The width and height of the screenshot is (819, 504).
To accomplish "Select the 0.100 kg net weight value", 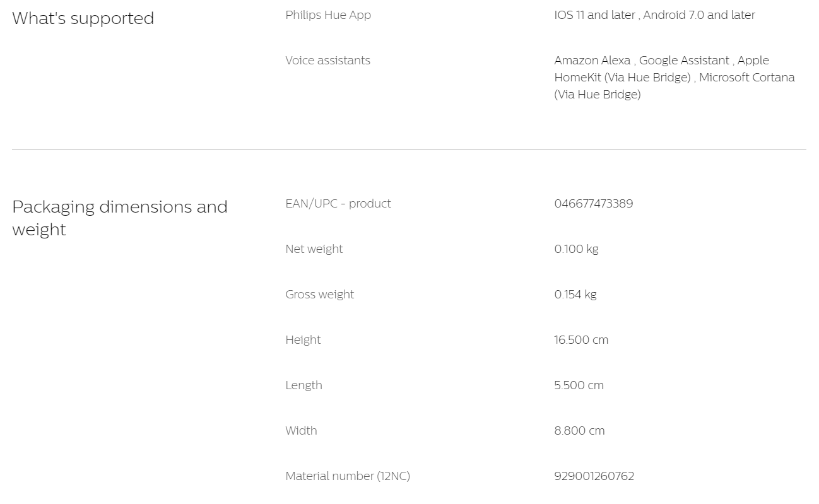I will coord(576,249).
